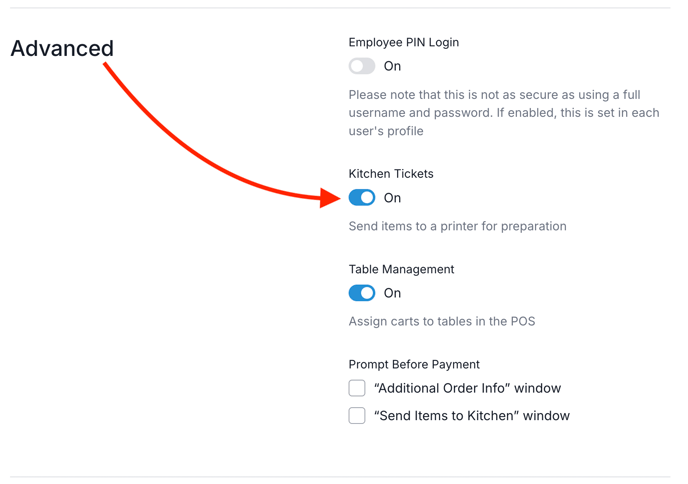The image size is (688, 484).
Task: Click the "Table Management" setting label
Action: (x=401, y=269)
